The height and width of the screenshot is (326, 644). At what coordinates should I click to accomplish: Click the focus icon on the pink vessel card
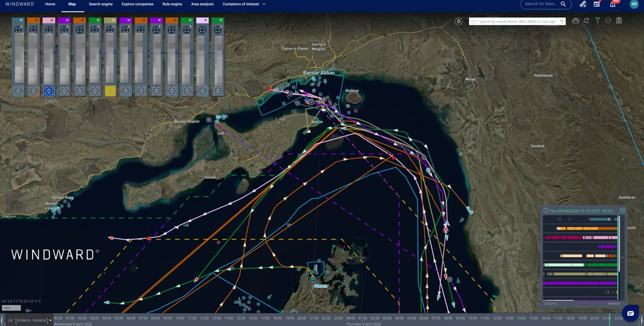(x=49, y=30)
